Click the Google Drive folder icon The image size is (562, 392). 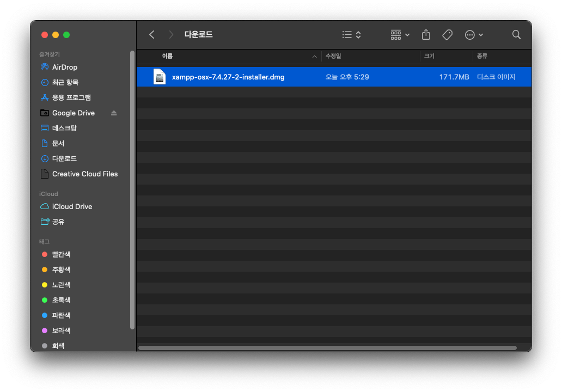click(45, 113)
